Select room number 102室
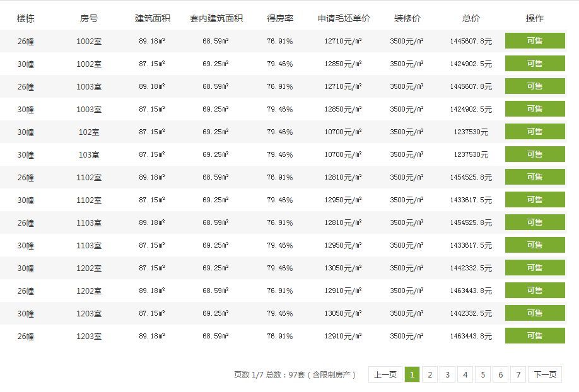The height and width of the screenshot is (392, 579). 89,132
